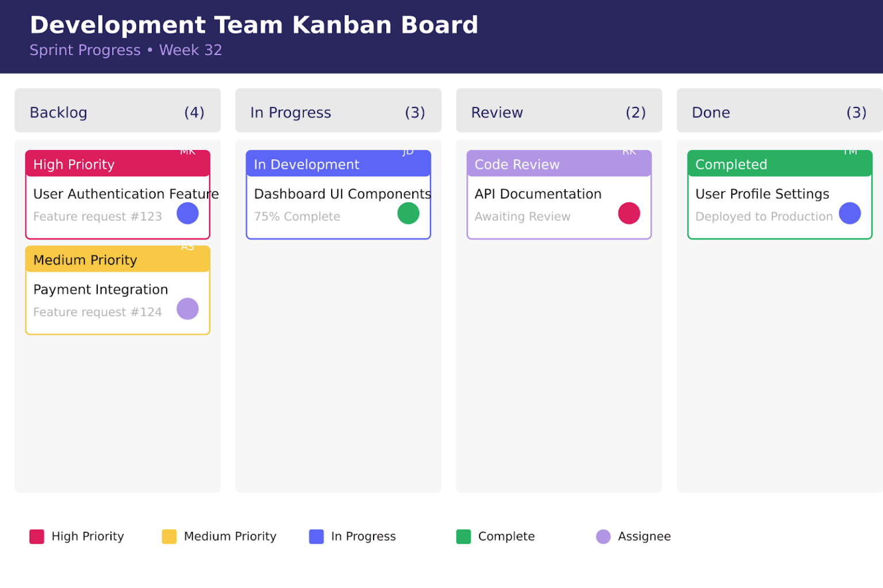Click the TM initials on the Completed card
Screen dimensions: 883x588
[850, 152]
